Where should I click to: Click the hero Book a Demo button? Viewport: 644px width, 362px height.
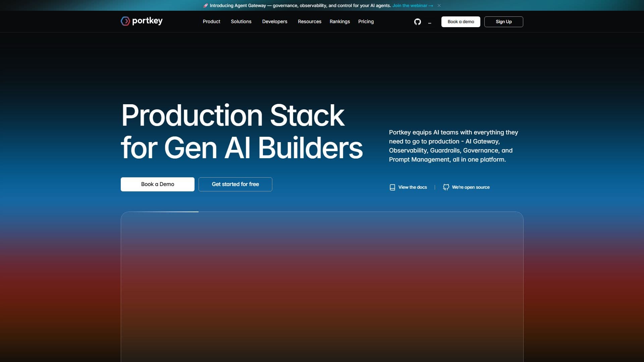coord(158,184)
